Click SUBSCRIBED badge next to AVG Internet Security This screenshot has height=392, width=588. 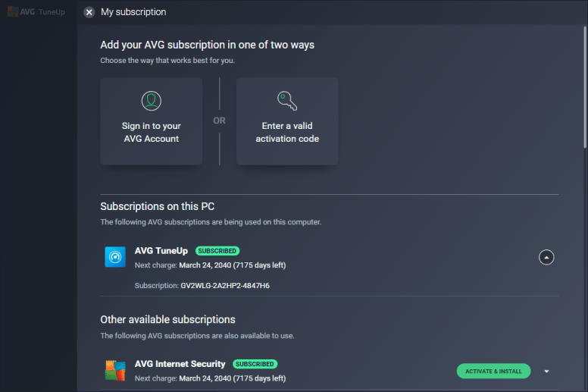255,364
